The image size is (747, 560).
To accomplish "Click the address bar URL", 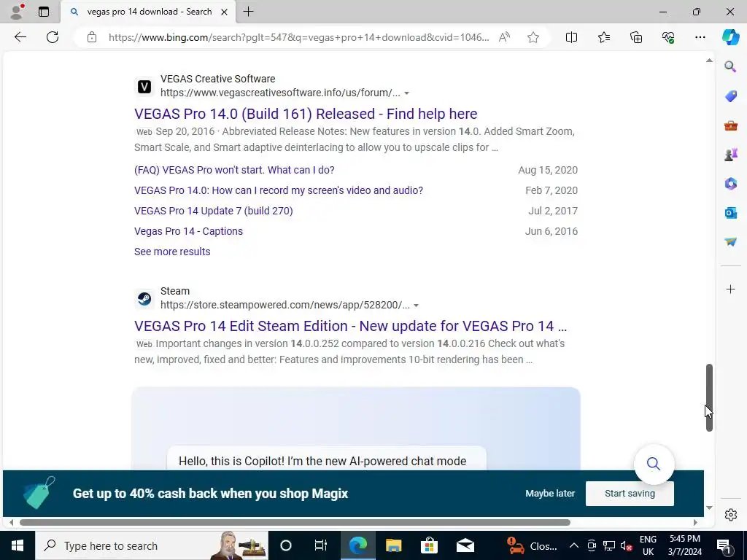I will (x=298, y=37).
